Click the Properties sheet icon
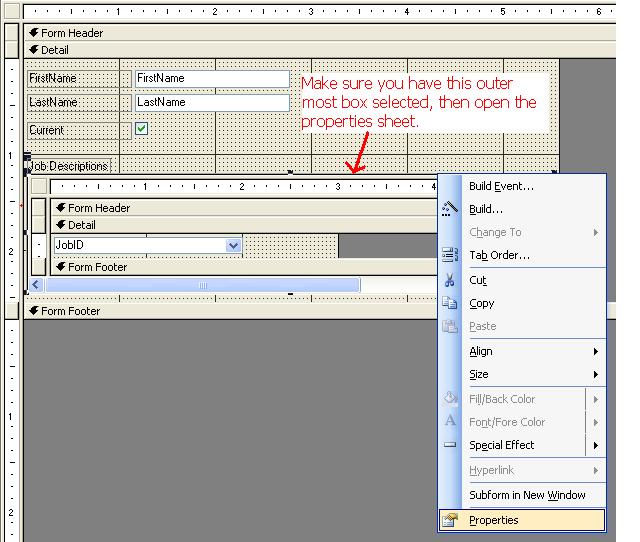The image size is (640, 542). tap(450, 520)
